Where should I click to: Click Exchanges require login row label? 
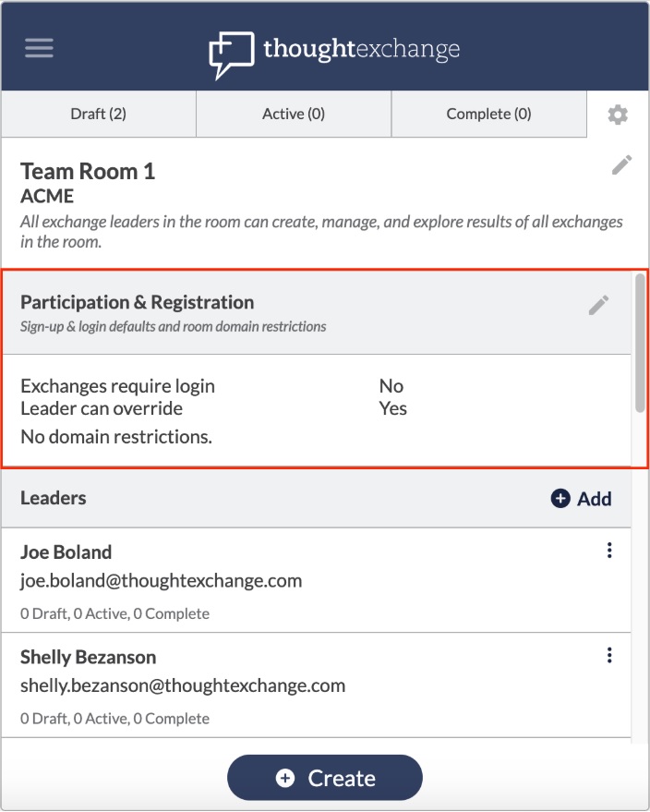117,386
